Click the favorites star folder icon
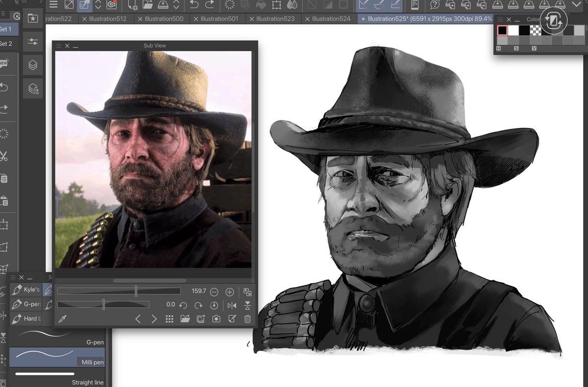588x387 pixels. [x=33, y=18]
